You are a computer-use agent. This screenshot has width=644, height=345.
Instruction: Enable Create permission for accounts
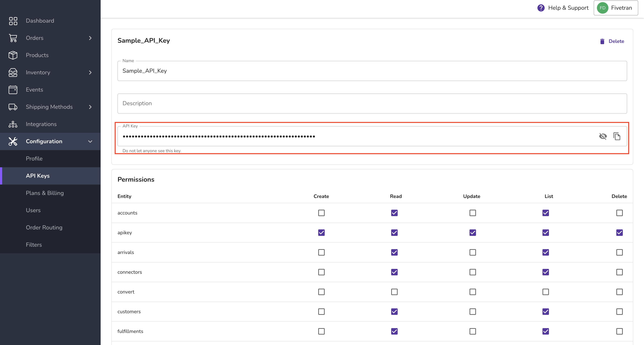(x=321, y=213)
